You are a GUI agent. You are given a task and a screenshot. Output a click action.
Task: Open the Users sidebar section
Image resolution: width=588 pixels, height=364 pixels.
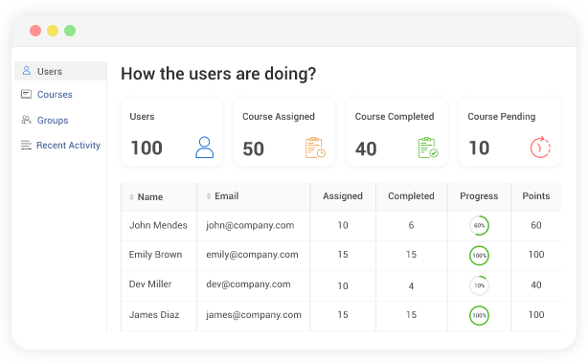(60, 71)
